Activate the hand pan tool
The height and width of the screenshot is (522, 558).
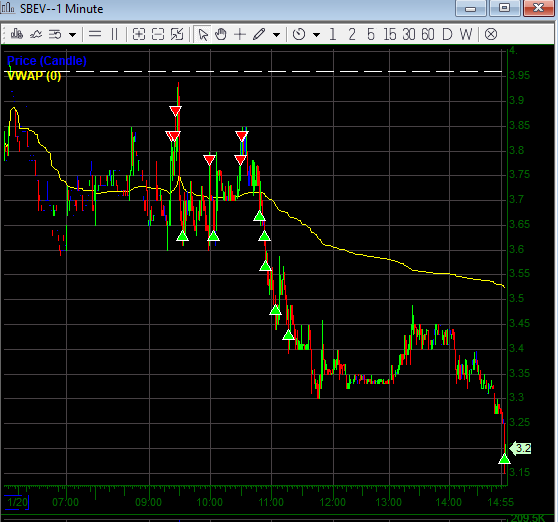click(221, 35)
